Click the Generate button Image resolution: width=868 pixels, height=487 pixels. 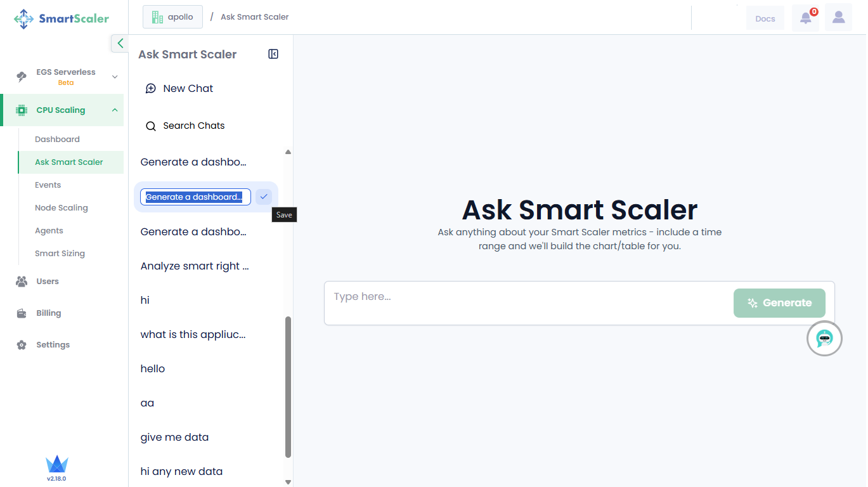tap(779, 303)
